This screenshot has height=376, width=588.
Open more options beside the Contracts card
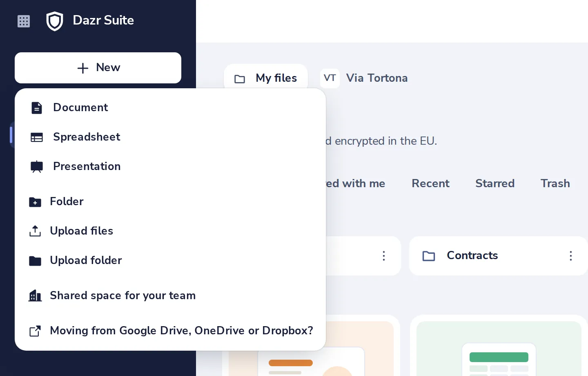384,256
